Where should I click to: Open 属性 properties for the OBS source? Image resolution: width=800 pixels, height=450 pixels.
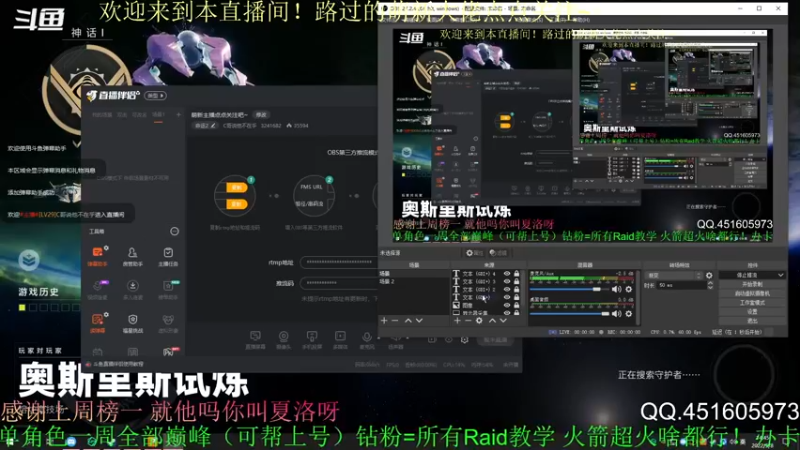coord(474,253)
